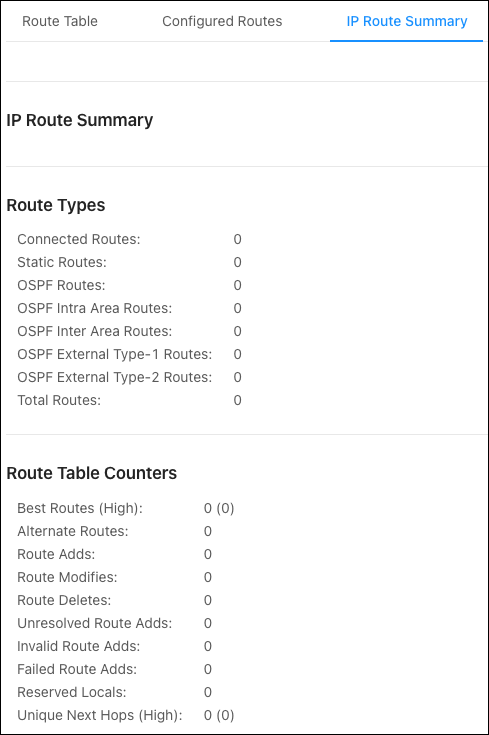
Task: Click OSPF Intra Area Routes label
Action: tap(95, 308)
